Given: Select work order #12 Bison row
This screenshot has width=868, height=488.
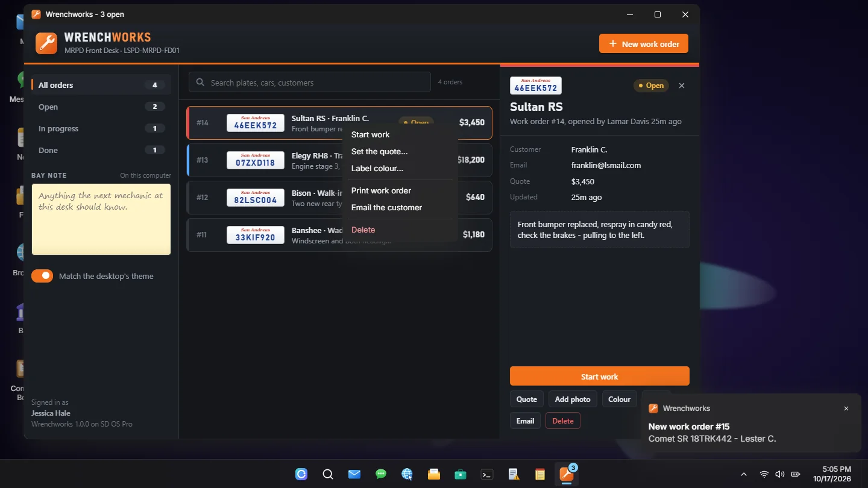Looking at the screenshot, I should pyautogui.click(x=339, y=197).
